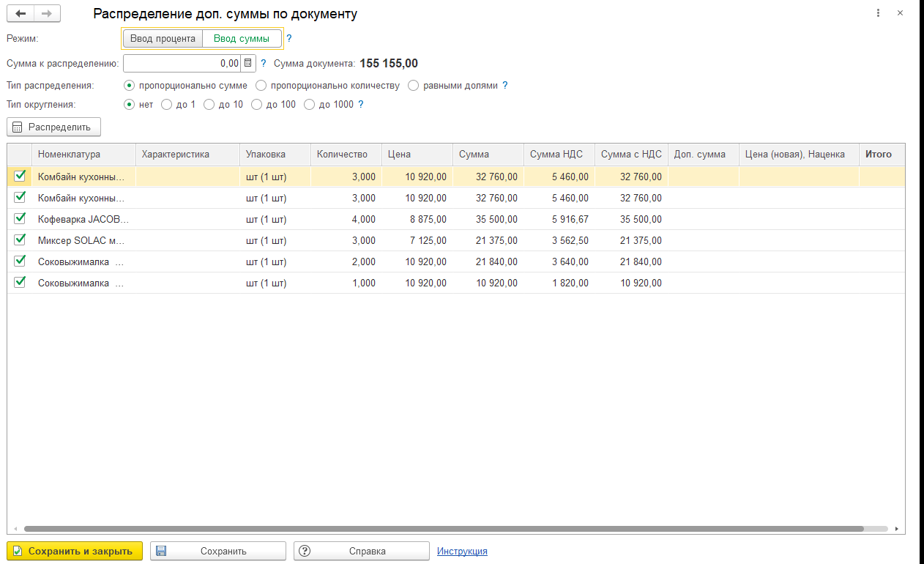Sort by Номенклатура column header
Image resolution: width=924 pixels, height=564 pixels.
tap(83, 155)
